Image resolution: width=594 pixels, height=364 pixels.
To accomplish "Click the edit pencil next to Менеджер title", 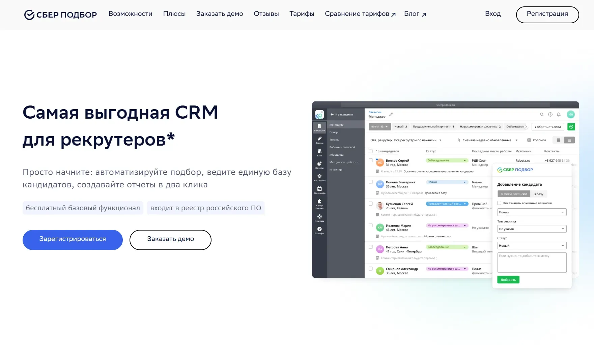I will [391, 114].
